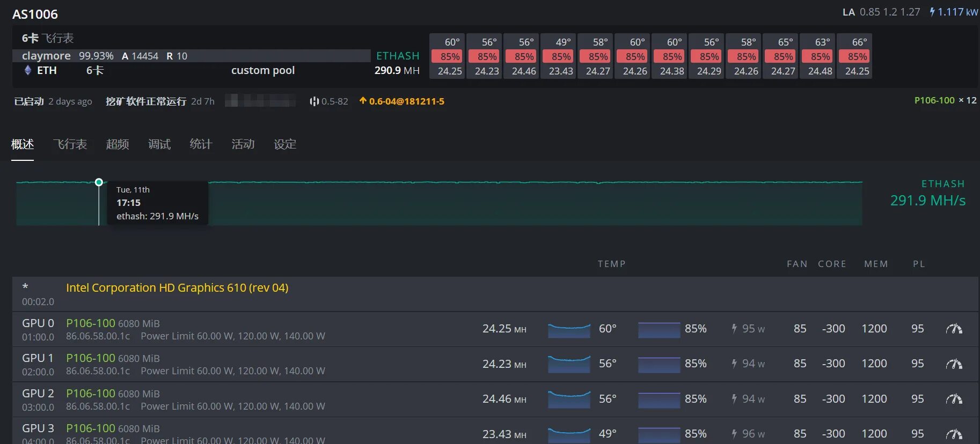Click the update version link 0.6-04@181211-5

[406, 101]
